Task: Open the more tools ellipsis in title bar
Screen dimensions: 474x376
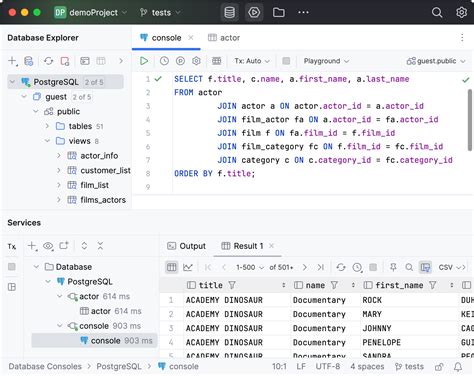Action: click(303, 13)
